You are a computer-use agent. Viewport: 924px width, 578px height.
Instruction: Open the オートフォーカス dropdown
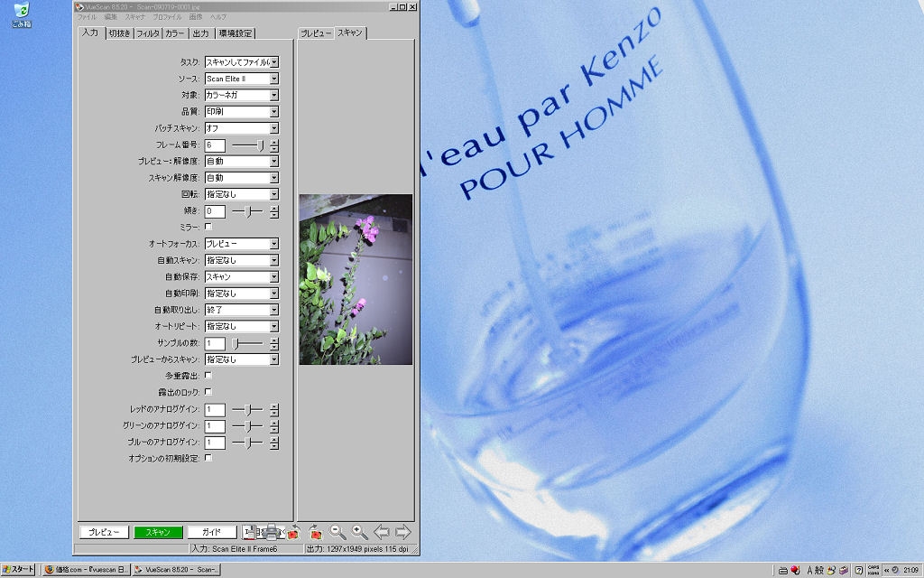242,244
